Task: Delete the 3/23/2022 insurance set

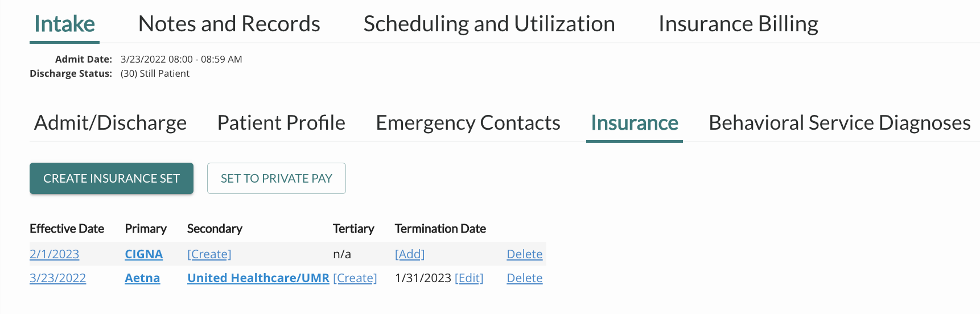Action: pyautogui.click(x=525, y=278)
